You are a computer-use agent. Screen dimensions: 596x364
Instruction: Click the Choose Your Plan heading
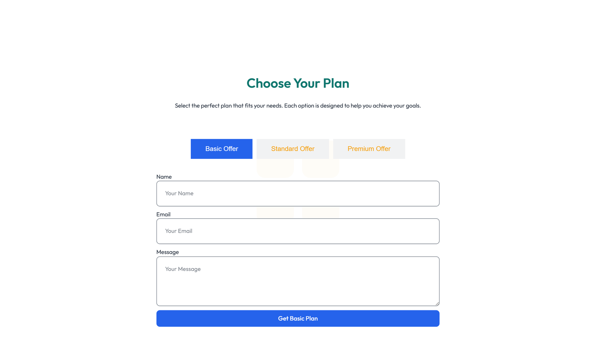click(x=298, y=83)
